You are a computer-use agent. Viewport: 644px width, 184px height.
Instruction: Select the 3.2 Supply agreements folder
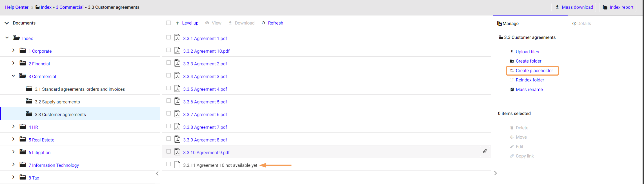[x=57, y=102]
